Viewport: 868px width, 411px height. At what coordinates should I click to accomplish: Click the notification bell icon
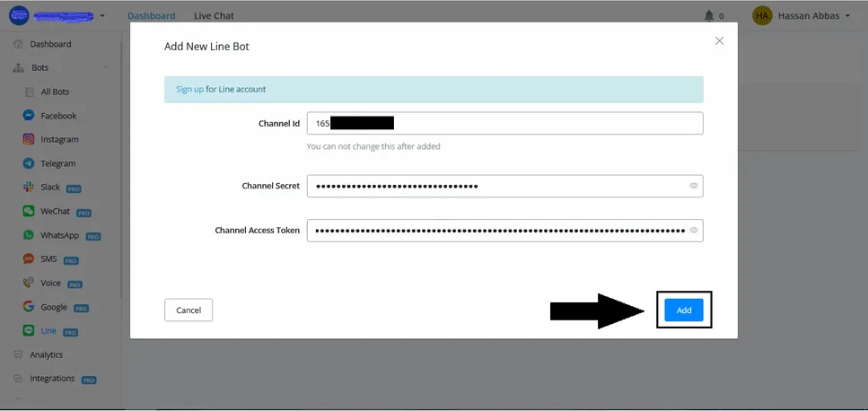click(x=709, y=16)
